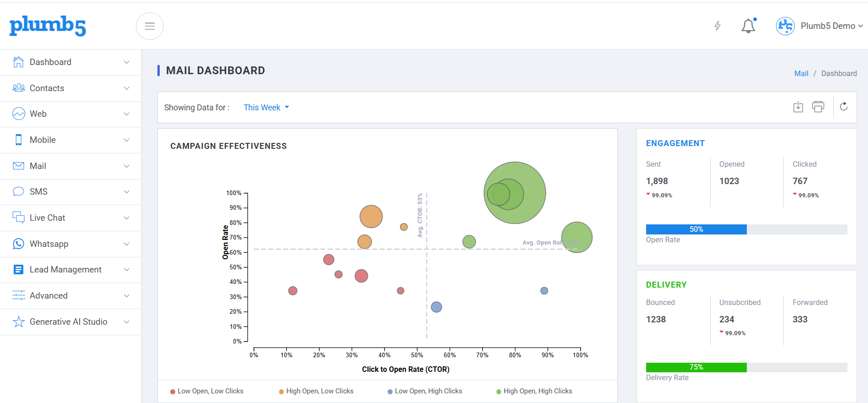
Task: Open the lightning bolt quick actions icon
Action: [717, 26]
